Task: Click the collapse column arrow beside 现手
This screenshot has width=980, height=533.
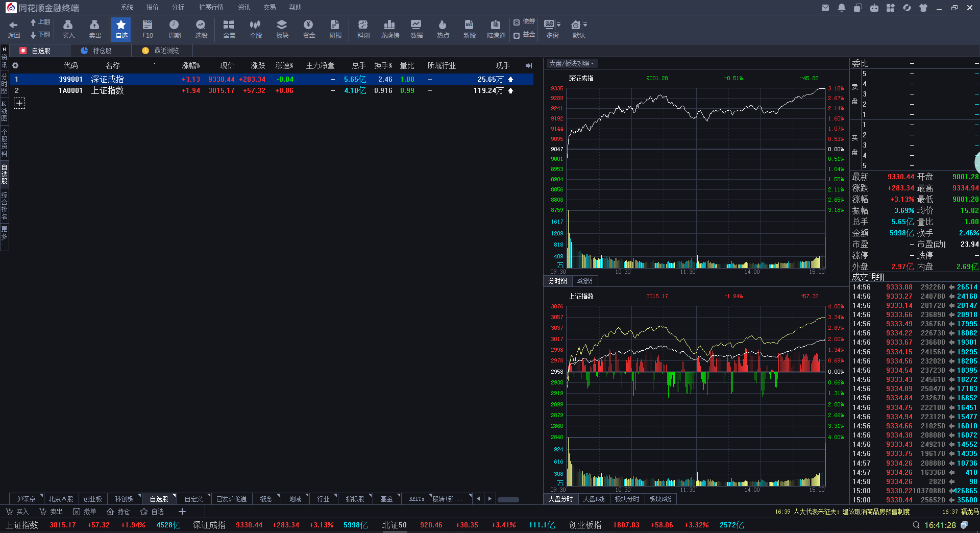Action: pyautogui.click(x=529, y=65)
